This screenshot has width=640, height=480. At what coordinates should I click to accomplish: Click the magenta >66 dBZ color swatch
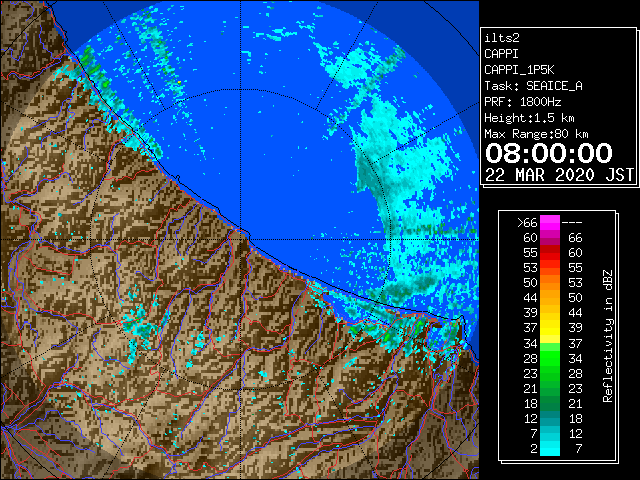click(x=550, y=223)
